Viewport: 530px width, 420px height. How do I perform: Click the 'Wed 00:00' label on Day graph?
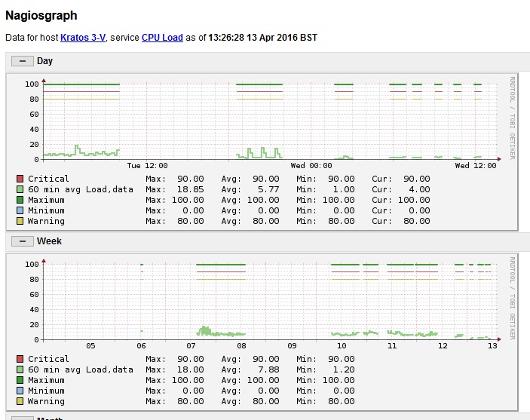tap(311, 165)
